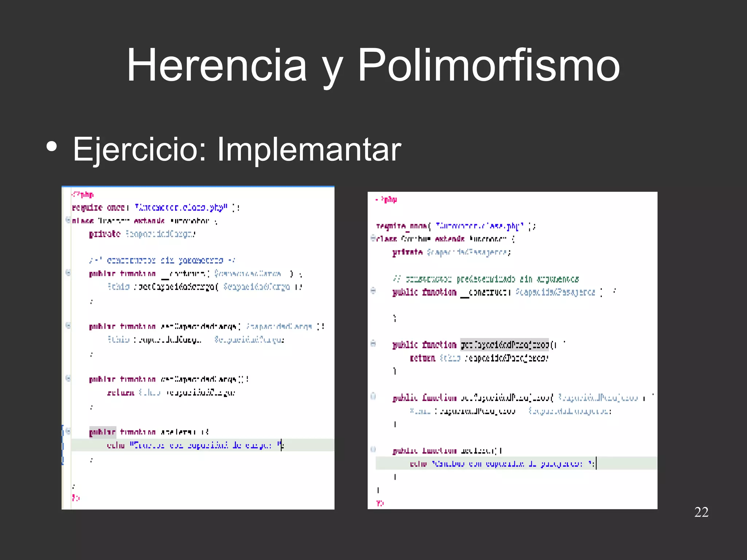
Task: Click the opening php tag in right code
Action: pyautogui.click(x=386, y=199)
